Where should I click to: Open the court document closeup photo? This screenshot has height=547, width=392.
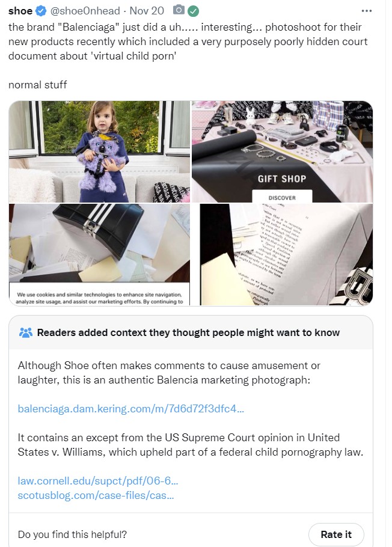286,255
